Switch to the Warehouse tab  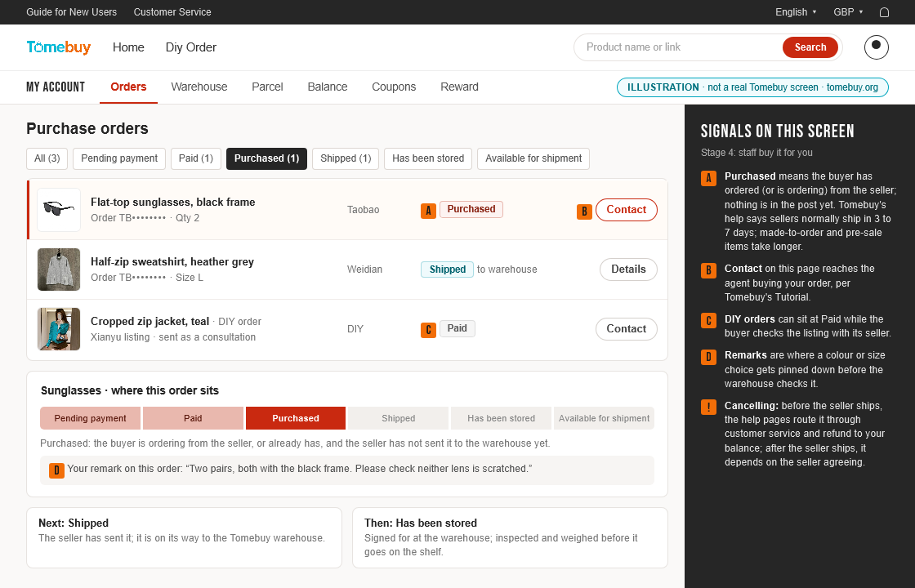(199, 87)
